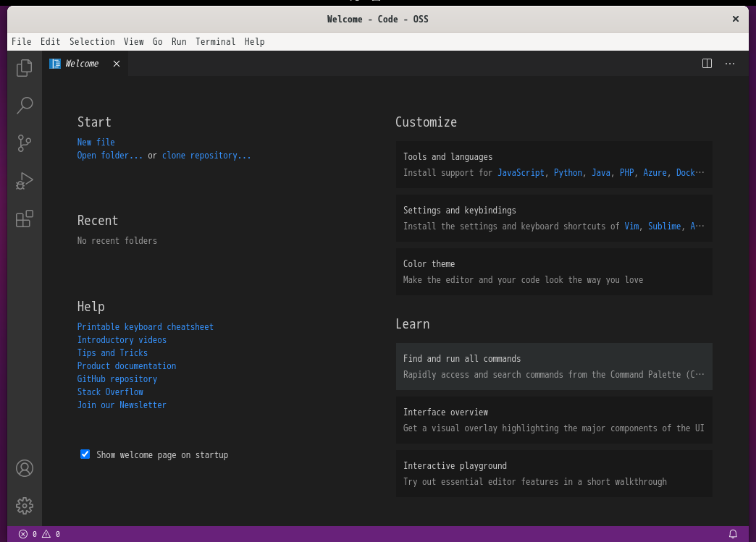Screen dimensions: 756x542
Task: Open the Interface overview card
Action: click(x=554, y=420)
